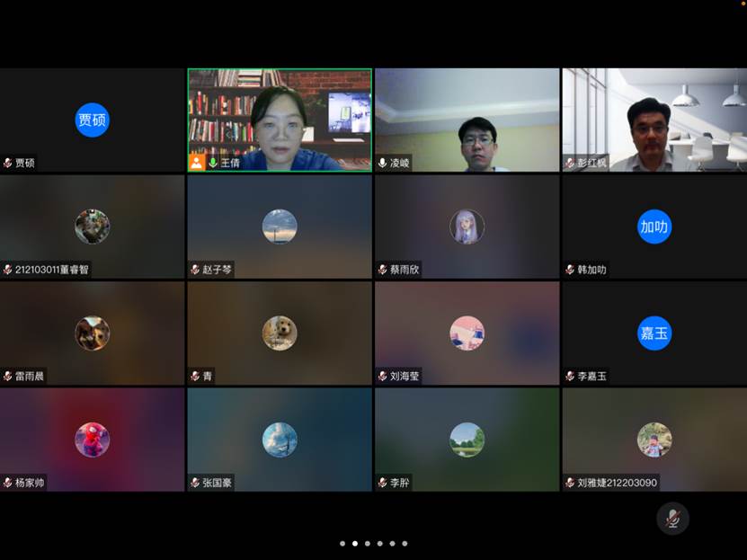Click 刘雅婕's muted microphone icon
This screenshot has height=560, width=747.
[x=568, y=483]
